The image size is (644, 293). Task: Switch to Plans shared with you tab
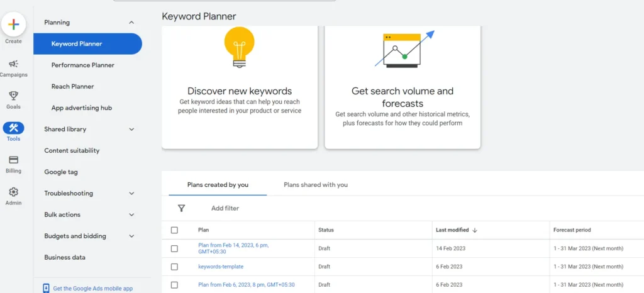click(x=315, y=185)
